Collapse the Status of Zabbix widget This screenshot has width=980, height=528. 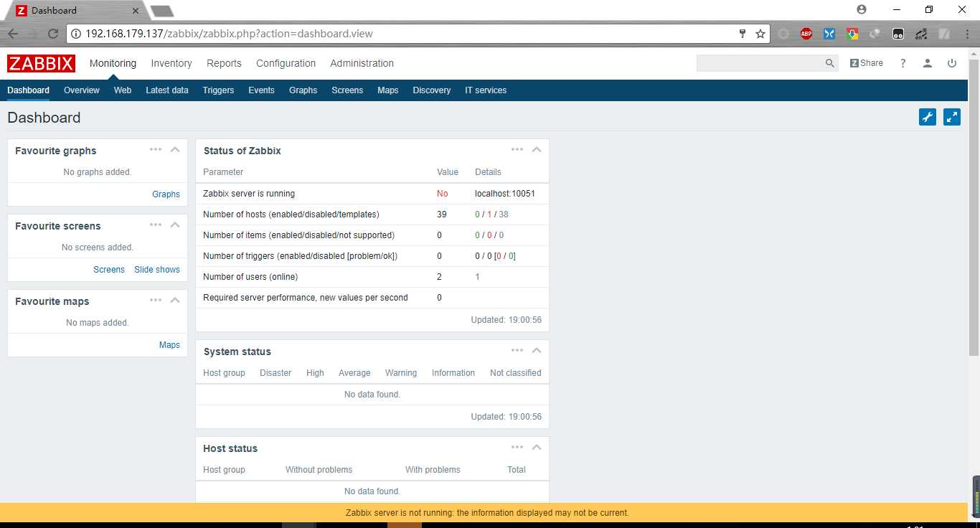click(537, 149)
